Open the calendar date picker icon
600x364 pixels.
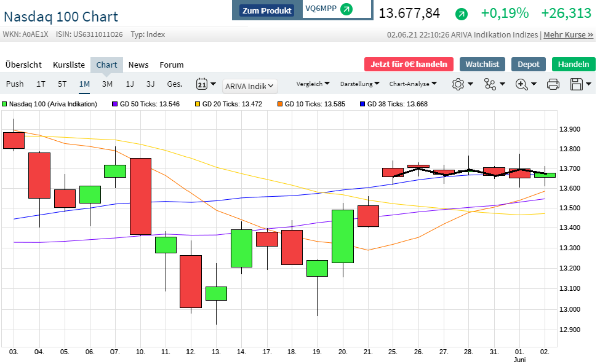(x=202, y=84)
